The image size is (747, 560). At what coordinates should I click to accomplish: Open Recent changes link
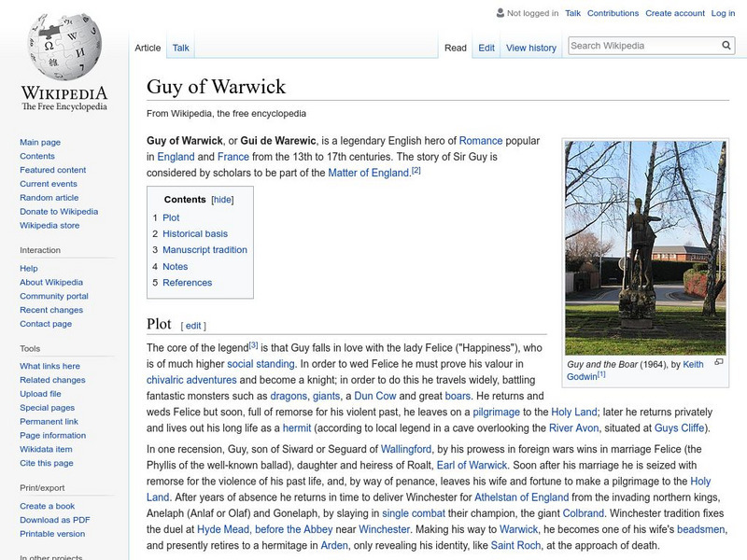[x=51, y=310]
